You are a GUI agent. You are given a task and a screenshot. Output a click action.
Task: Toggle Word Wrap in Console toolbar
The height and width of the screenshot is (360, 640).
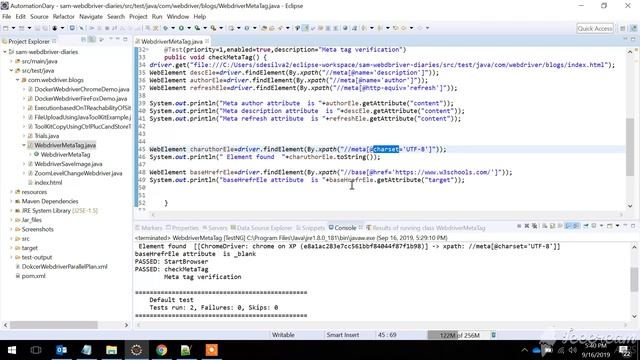tap(560, 226)
